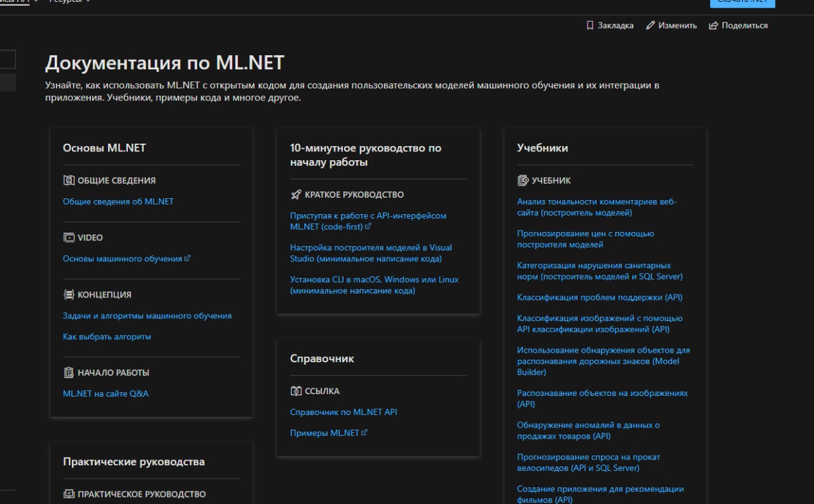
Task: Open Прогнозирование цен с помощью построителя моделей
Action: point(585,239)
